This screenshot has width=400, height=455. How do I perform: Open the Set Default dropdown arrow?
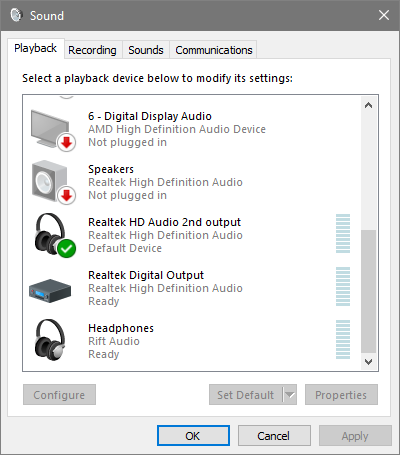(290, 395)
